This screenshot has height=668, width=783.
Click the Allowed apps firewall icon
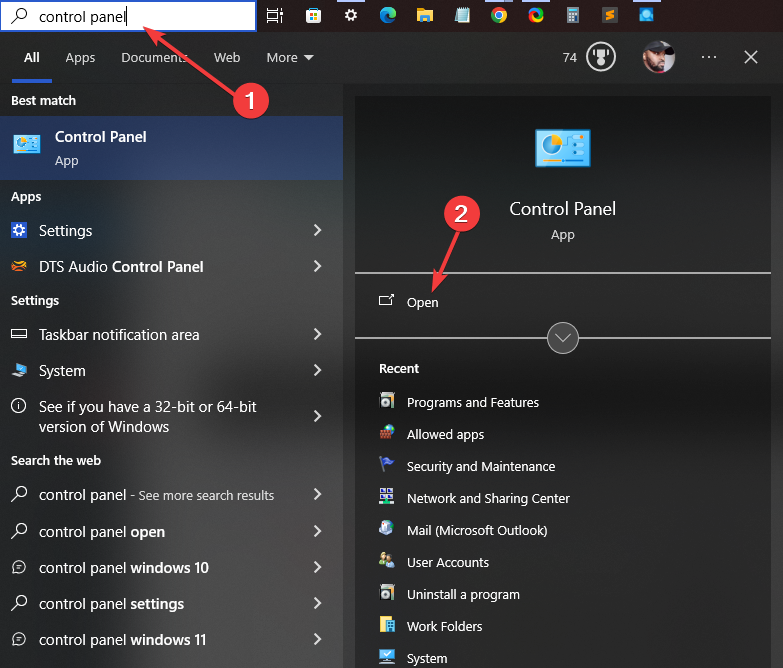pos(387,432)
